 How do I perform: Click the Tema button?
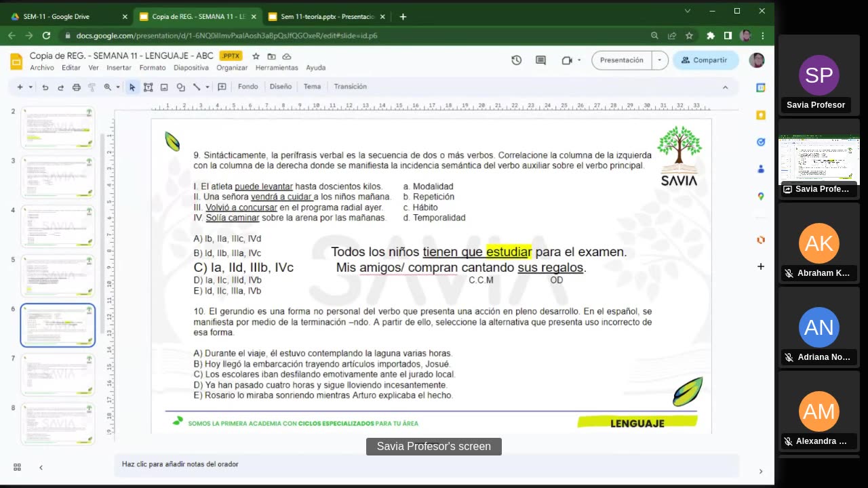pos(312,87)
